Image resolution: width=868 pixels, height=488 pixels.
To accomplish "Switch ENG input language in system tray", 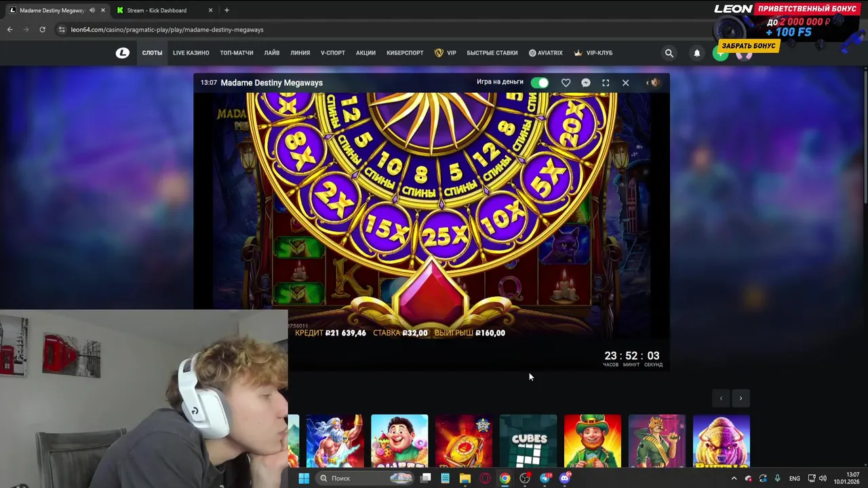I will click(795, 479).
